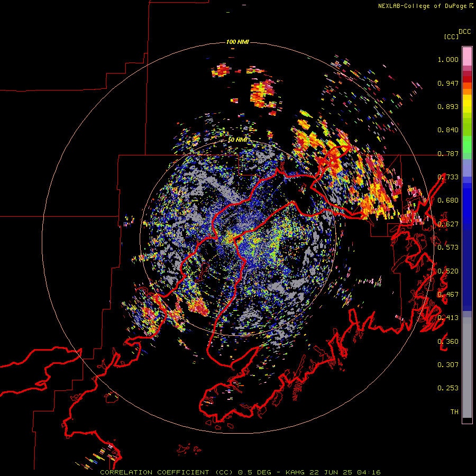Click the 0.520 color scale value
Viewport: 476px width, 476px height.
[448, 271]
